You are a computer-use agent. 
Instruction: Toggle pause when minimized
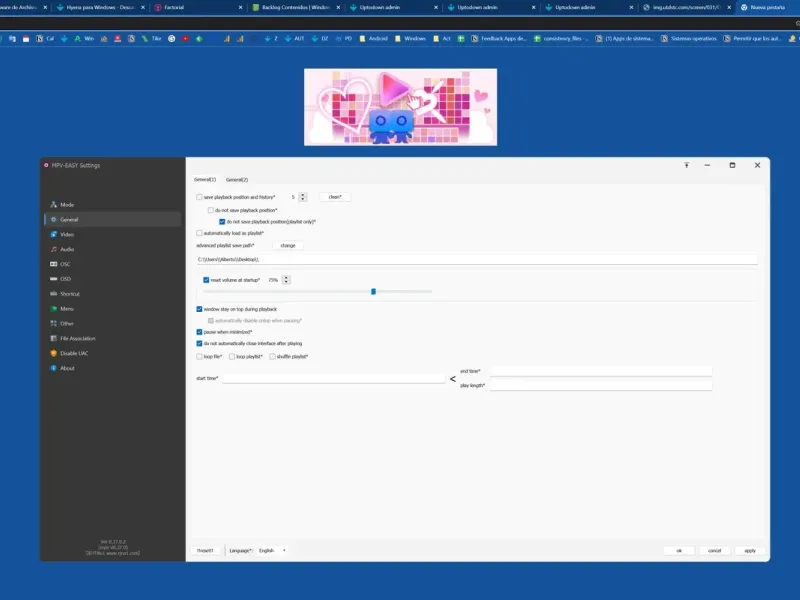[x=199, y=332]
